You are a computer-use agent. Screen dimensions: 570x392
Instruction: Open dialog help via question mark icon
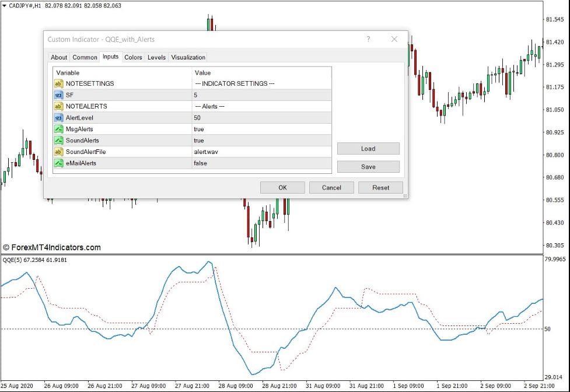pos(368,38)
